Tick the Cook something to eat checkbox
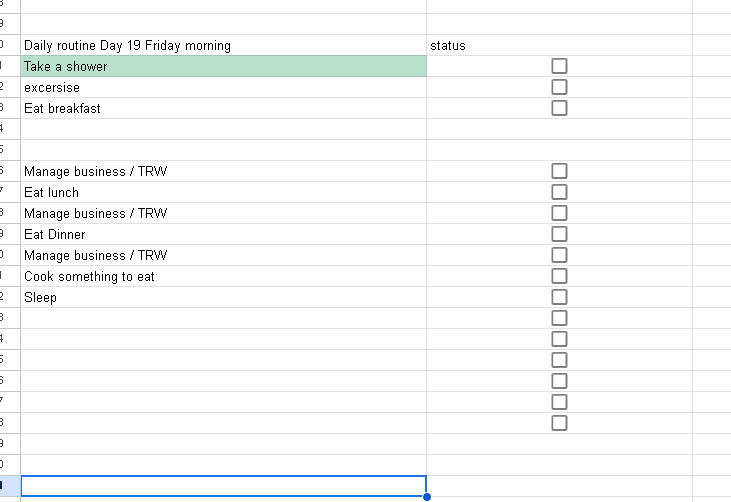The image size is (731, 502). pos(559,276)
